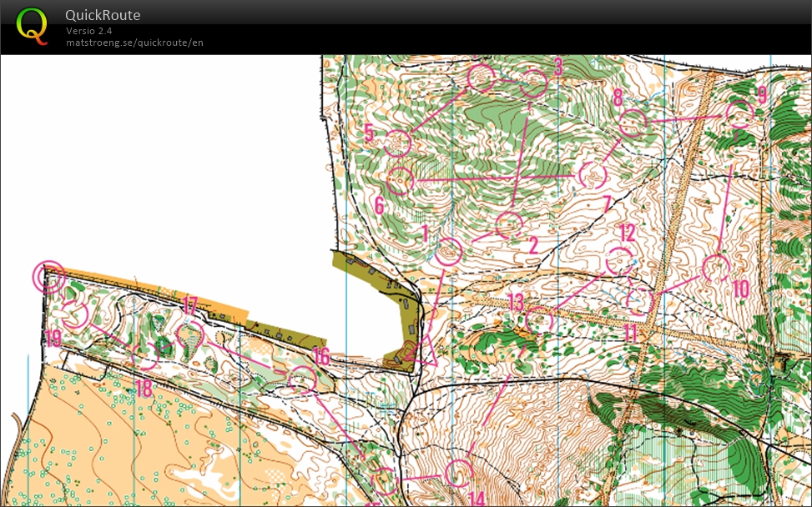
Task: Choose control circle 12
Action: click(619, 261)
